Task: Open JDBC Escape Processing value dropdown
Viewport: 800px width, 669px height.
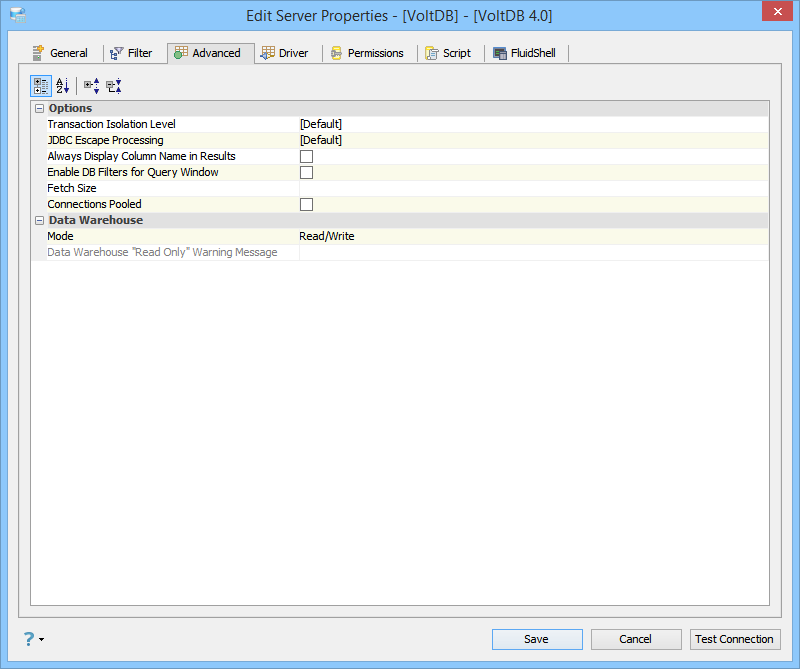Action: 533,140
